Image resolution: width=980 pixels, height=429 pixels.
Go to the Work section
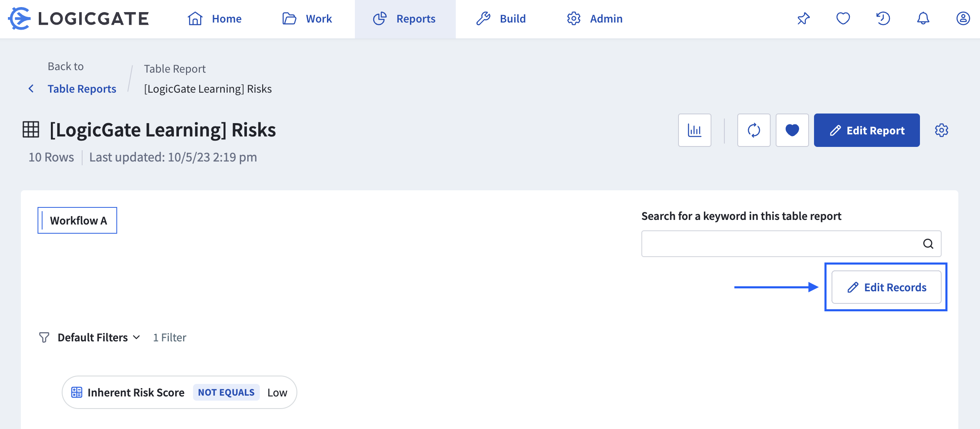(x=307, y=19)
